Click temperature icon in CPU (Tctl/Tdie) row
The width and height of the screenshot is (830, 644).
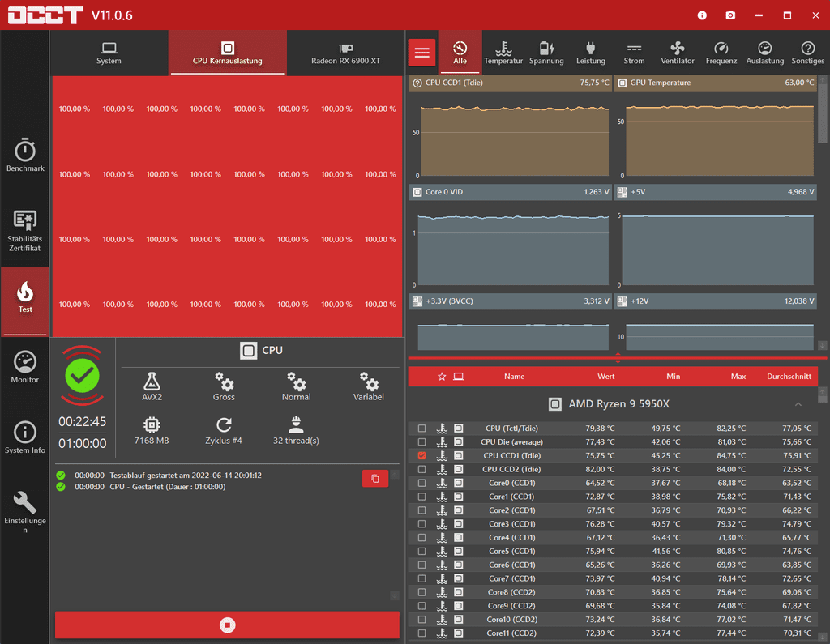coord(442,428)
